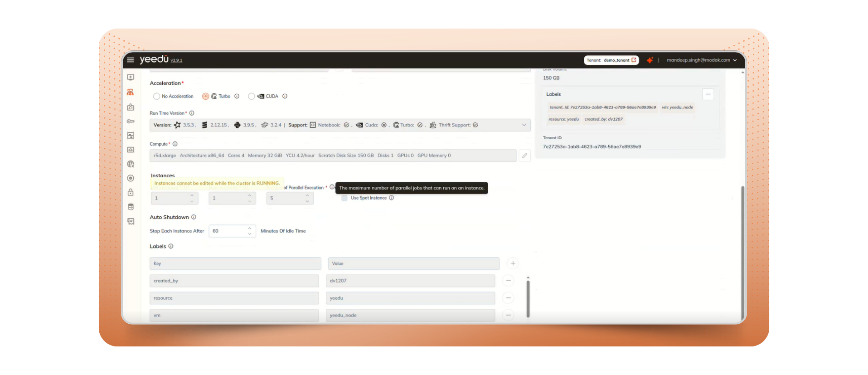The width and height of the screenshot is (868, 375).
Task: Open the globe network sidebar icon
Action: [131, 164]
